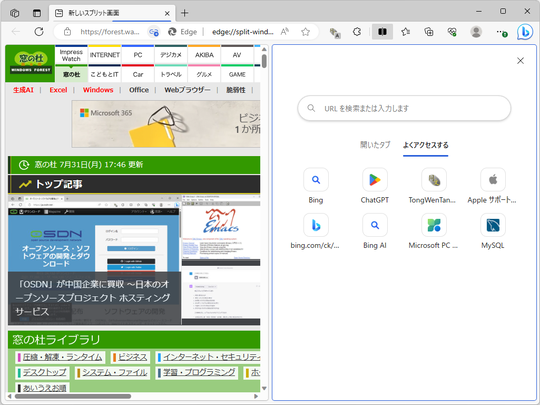Open the Apple サポート shortcut tile

point(492,186)
